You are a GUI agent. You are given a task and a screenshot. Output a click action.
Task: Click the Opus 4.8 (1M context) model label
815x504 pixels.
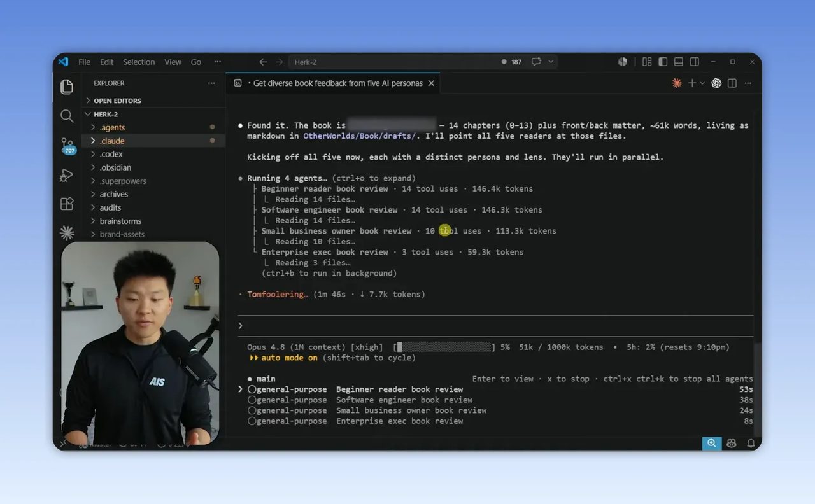click(x=297, y=347)
